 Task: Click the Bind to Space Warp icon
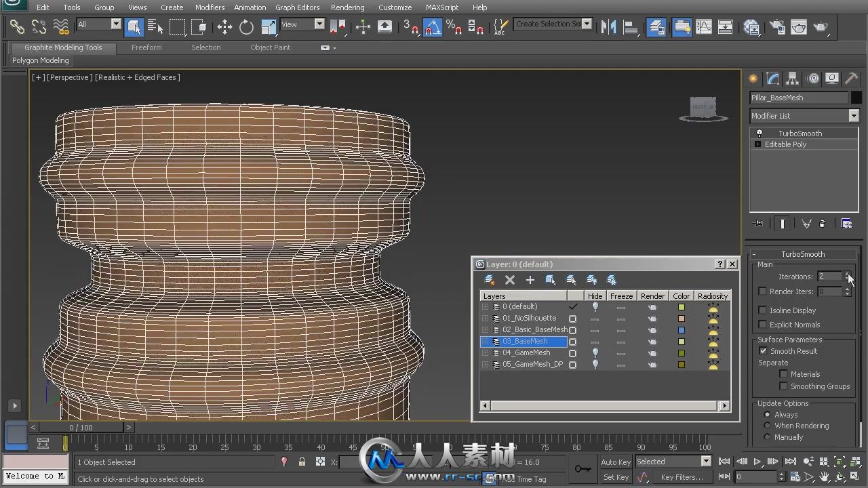61,27
